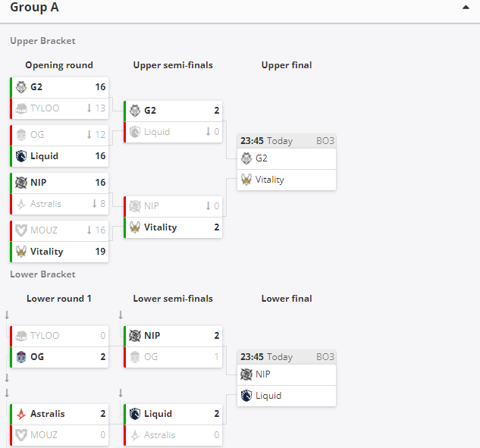Click MOUZ logo in Opening round
This screenshot has height=448, width=480.
tap(21, 230)
